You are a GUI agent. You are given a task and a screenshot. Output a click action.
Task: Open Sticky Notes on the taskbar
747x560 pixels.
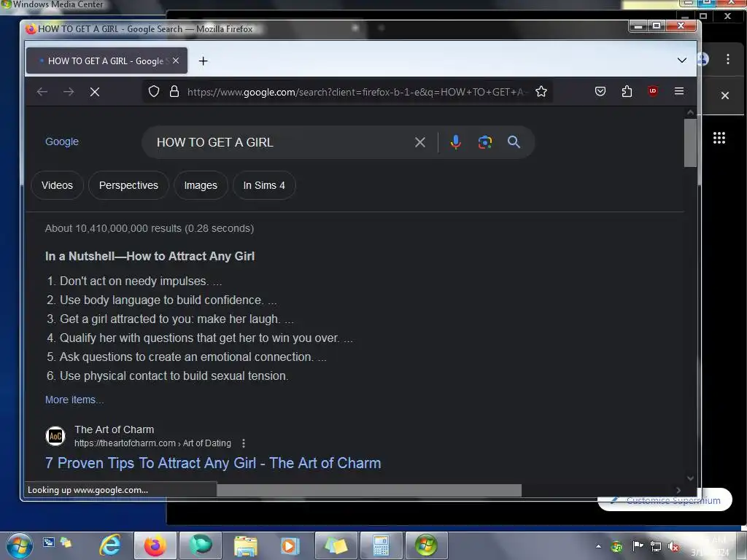336,545
